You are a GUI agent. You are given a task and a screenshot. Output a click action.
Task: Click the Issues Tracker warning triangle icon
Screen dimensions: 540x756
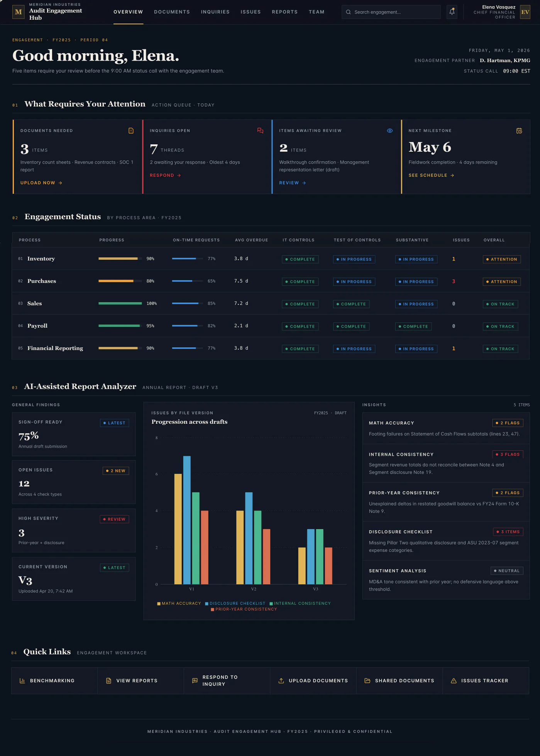(x=454, y=681)
